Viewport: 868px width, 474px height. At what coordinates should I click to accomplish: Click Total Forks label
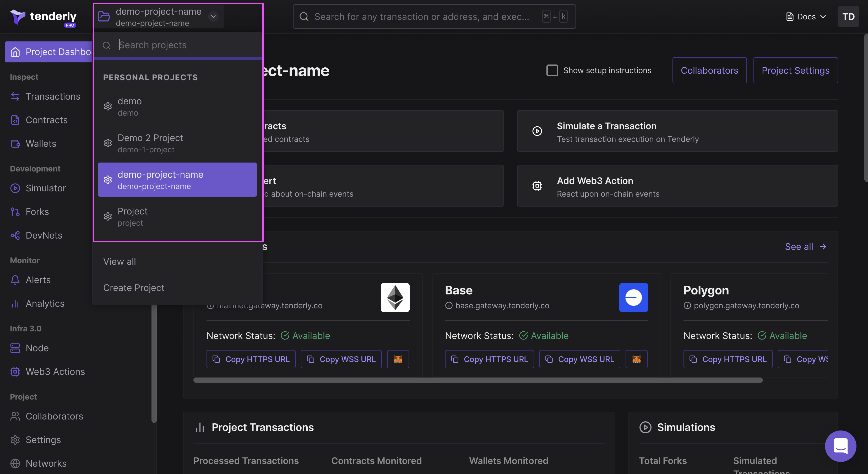[x=663, y=461]
